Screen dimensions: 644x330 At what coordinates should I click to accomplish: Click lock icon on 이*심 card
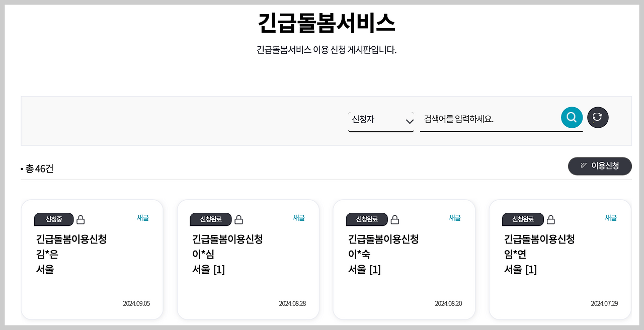coord(239,220)
